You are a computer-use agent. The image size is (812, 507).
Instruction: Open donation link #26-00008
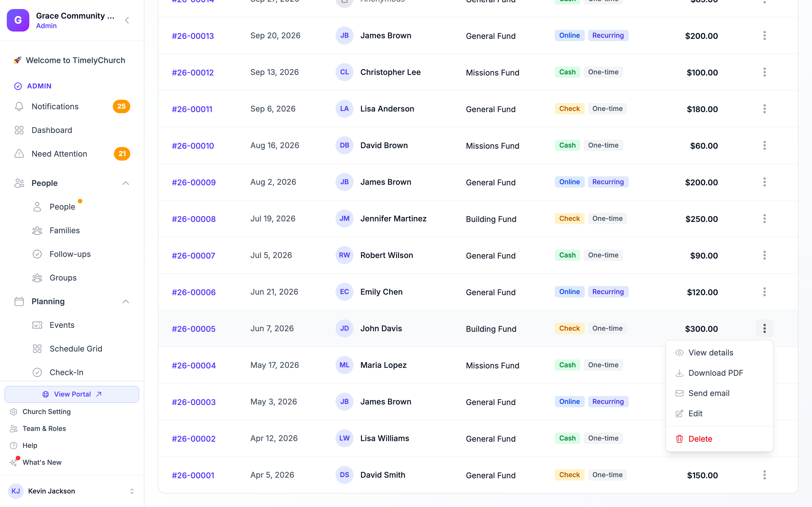(194, 219)
